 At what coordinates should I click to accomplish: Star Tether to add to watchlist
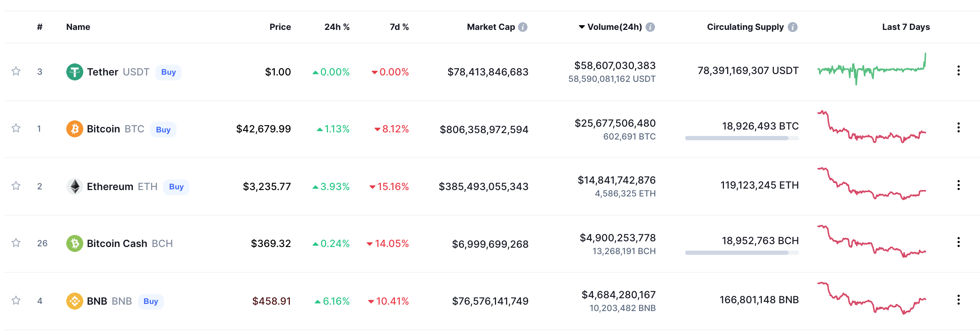click(16, 71)
